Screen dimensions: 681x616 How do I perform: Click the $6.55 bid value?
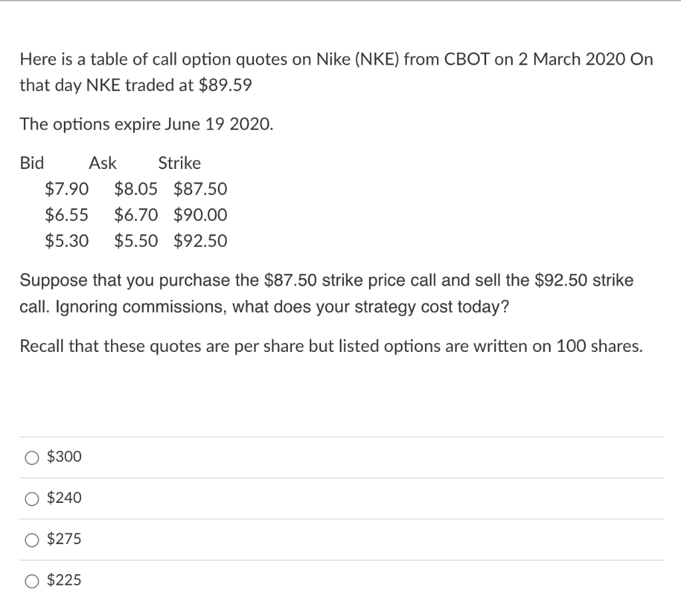click(67, 215)
